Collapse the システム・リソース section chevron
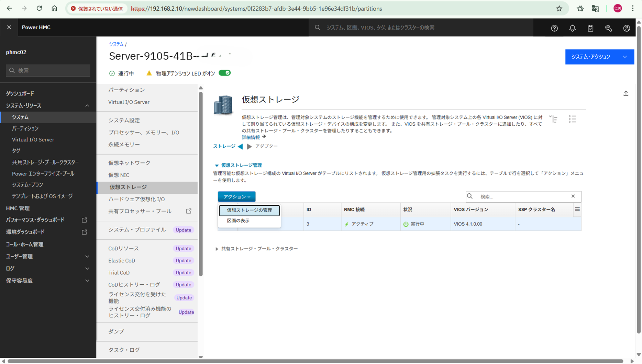The image size is (642, 364). click(x=87, y=105)
